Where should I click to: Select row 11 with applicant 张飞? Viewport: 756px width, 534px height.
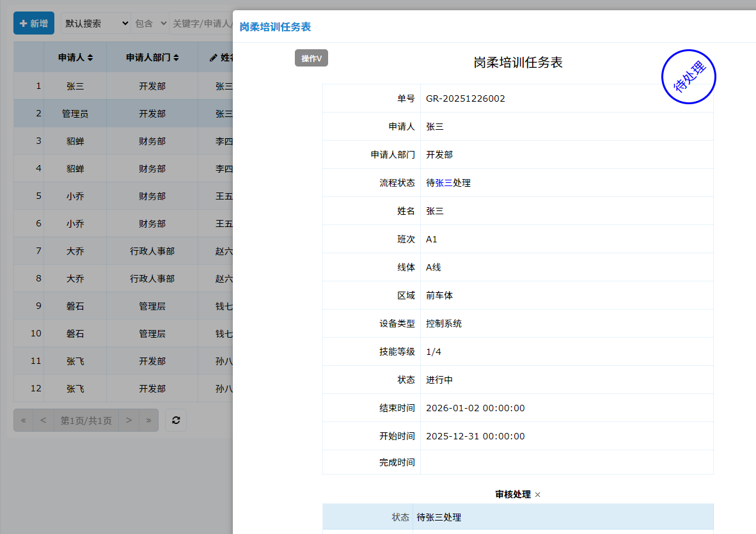[x=75, y=361]
